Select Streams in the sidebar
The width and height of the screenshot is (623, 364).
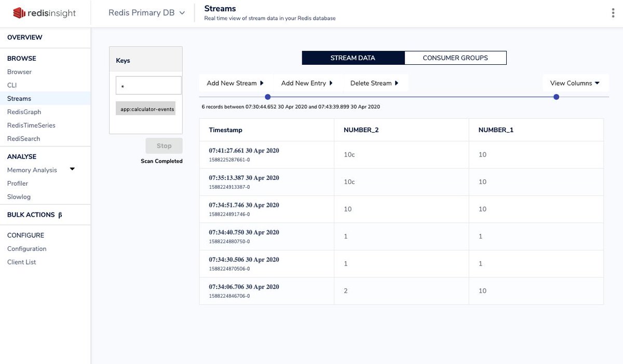click(x=19, y=99)
